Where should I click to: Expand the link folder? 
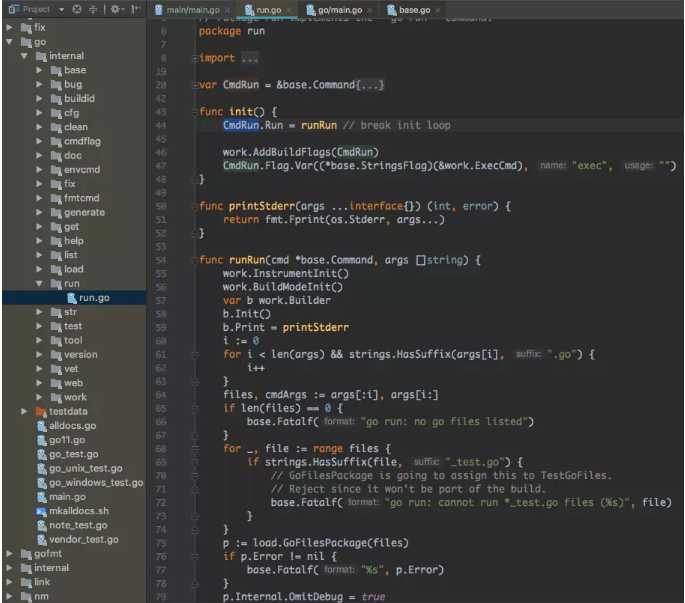point(9,582)
